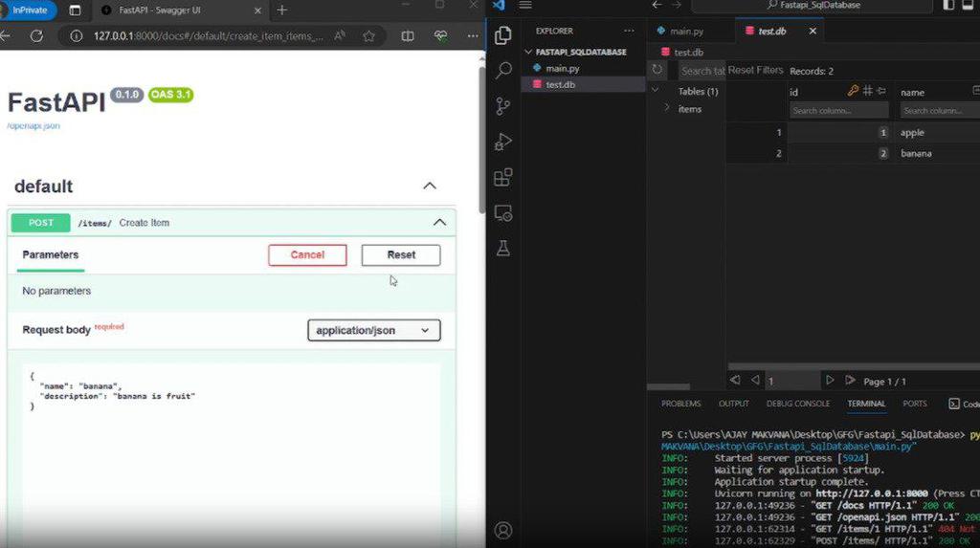This screenshot has width=980, height=548.
Task: Open the Testing flask icon
Action: pos(503,249)
